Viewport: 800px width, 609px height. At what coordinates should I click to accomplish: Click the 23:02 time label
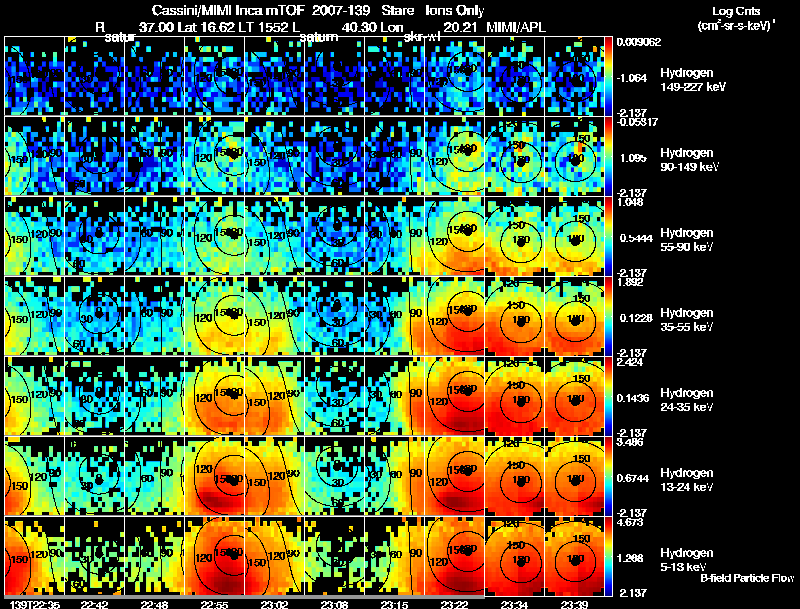(x=274, y=604)
